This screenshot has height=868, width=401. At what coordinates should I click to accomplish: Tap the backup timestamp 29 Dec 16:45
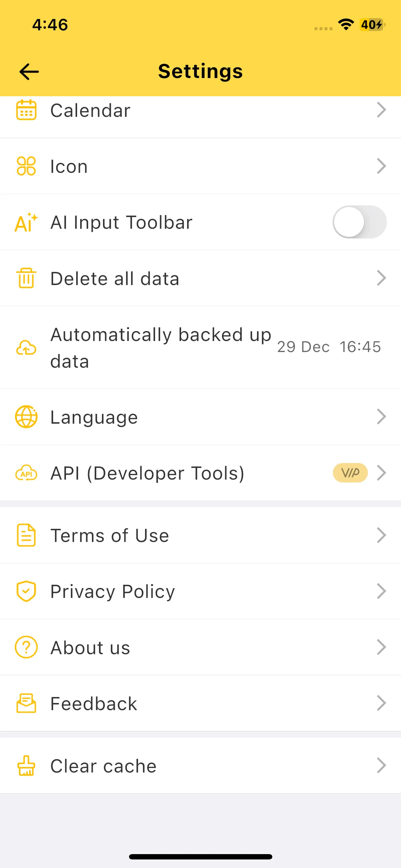click(329, 347)
